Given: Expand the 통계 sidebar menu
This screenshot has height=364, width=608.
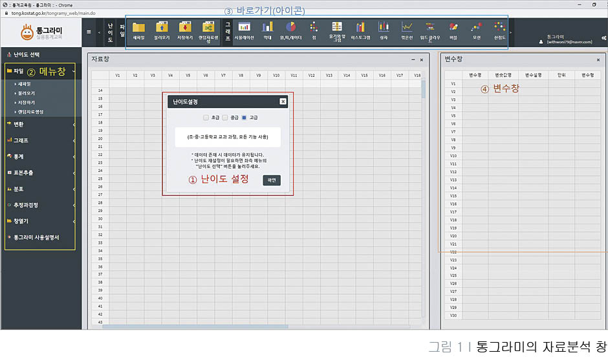Looking at the screenshot, I should pos(41,156).
